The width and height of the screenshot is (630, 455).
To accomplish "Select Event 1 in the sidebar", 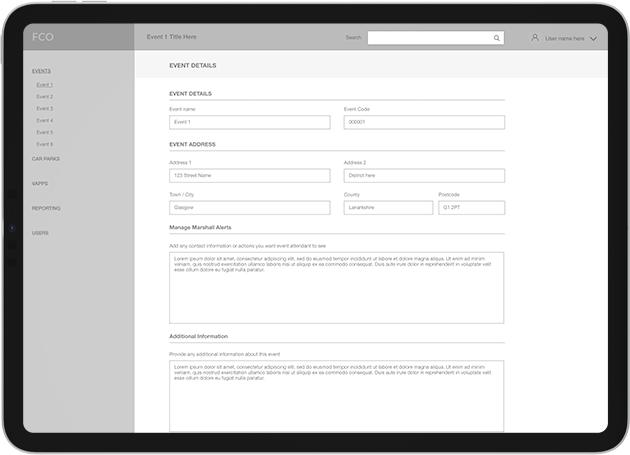I will tap(45, 85).
